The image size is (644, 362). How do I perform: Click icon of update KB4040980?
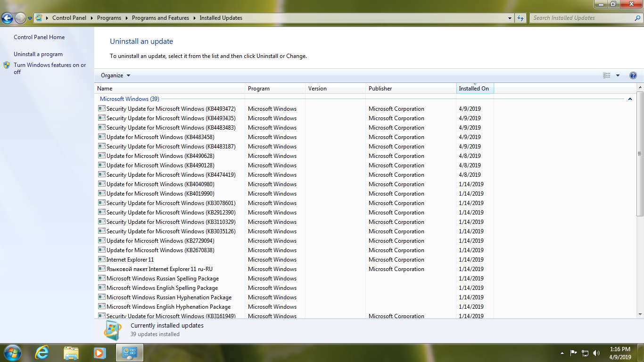coord(101,184)
